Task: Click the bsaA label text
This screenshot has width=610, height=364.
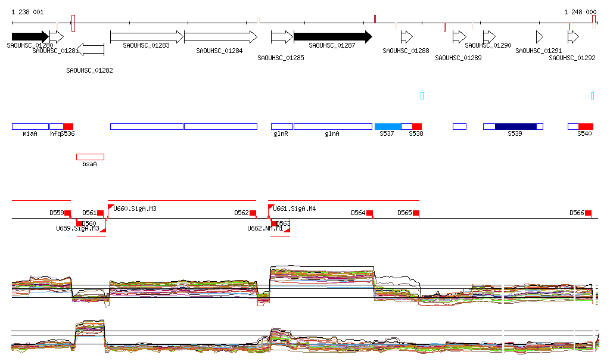Action: (x=89, y=164)
